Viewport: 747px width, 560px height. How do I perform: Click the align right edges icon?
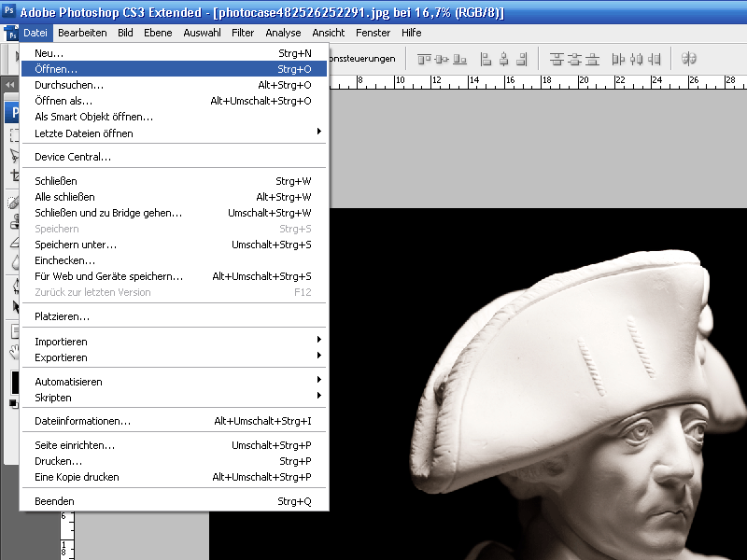pyautogui.click(x=522, y=59)
